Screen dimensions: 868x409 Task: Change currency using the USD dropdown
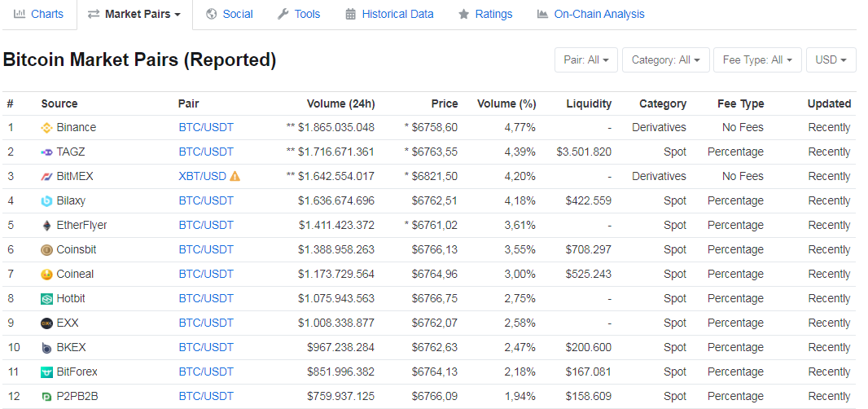coord(831,60)
